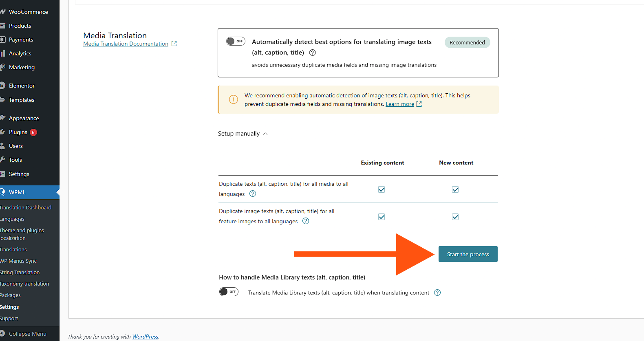The height and width of the screenshot is (341, 644).
Task: Uncheck New content for feature images
Action: click(x=455, y=217)
